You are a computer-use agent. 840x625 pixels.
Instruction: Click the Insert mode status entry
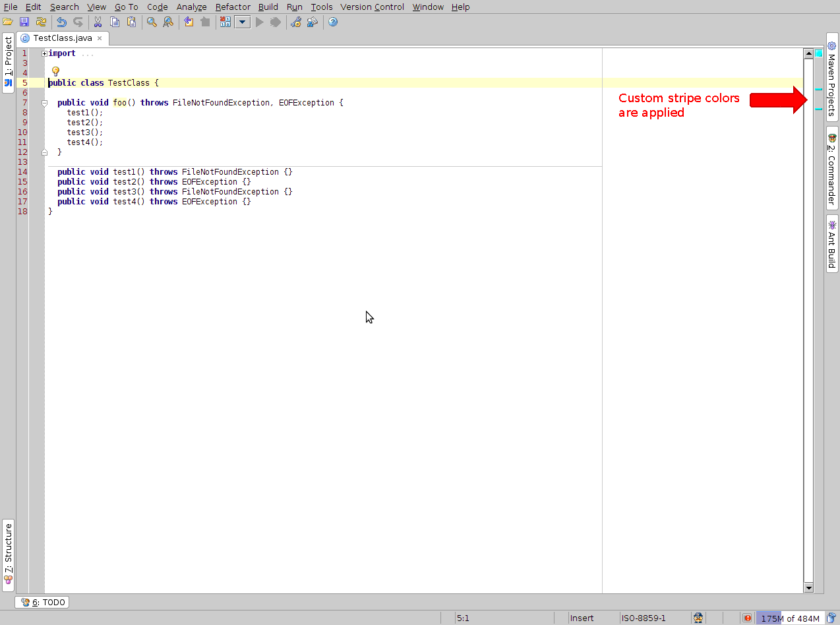coord(582,618)
